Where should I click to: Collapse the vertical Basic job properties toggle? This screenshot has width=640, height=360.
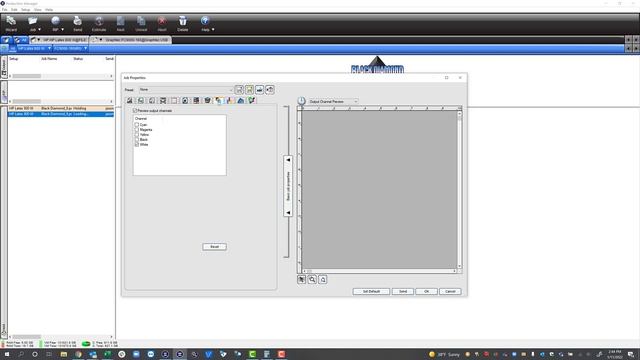pos(288,186)
